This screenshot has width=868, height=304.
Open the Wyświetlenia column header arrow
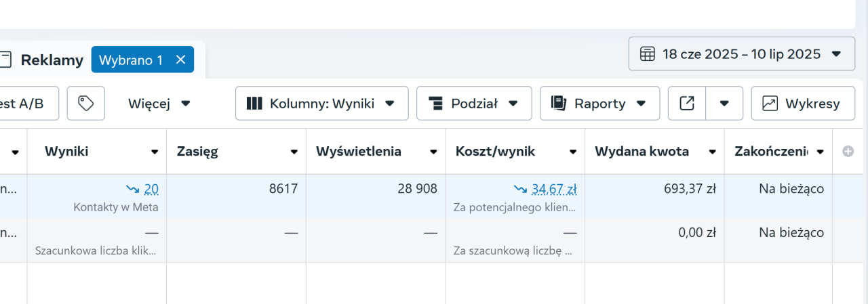[433, 152]
